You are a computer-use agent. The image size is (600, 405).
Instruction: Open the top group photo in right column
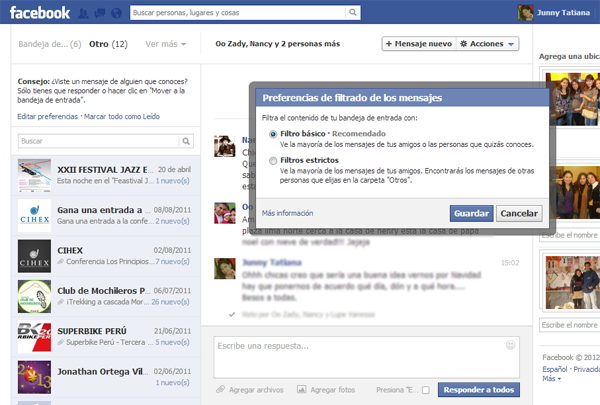pos(573,99)
